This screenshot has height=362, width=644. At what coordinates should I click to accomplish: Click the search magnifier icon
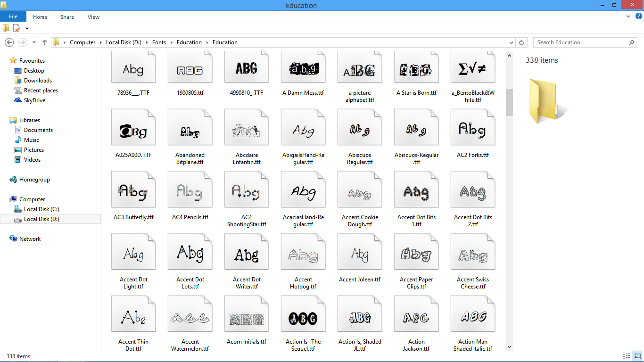point(632,42)
